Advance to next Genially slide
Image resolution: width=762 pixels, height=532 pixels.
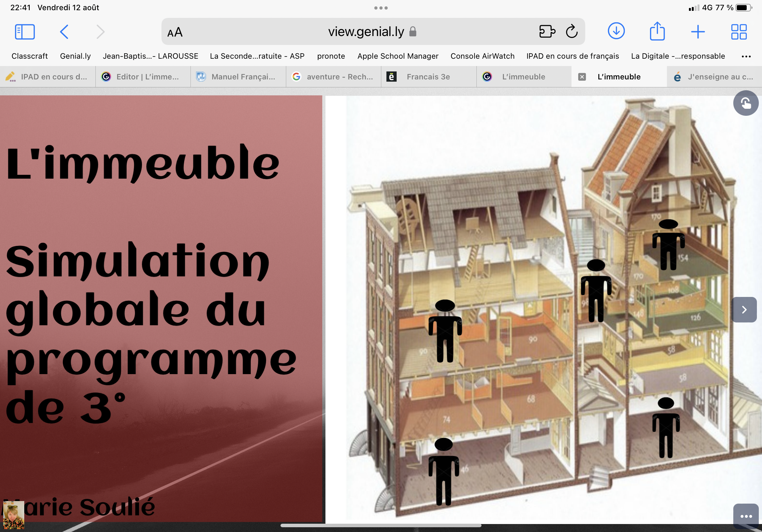tap(744, 309)
